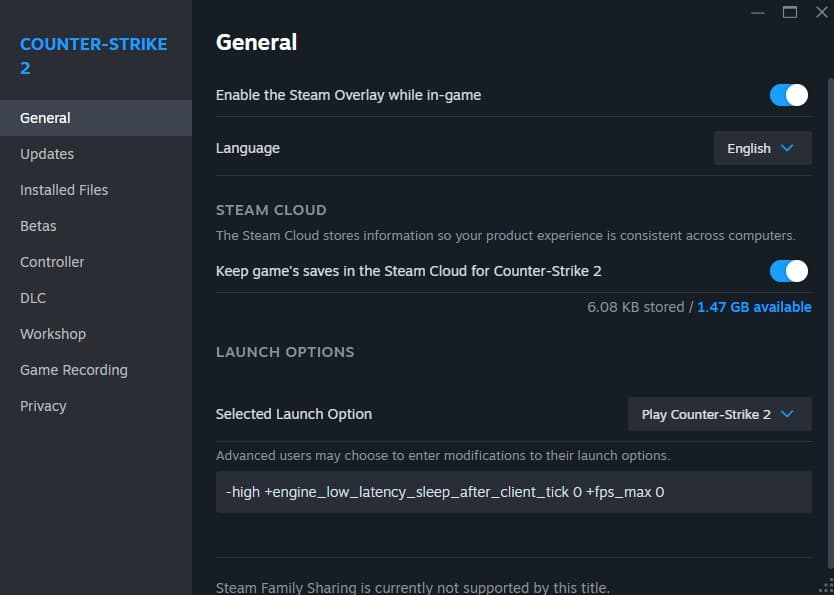Open the Workshop section

(53, 334)
